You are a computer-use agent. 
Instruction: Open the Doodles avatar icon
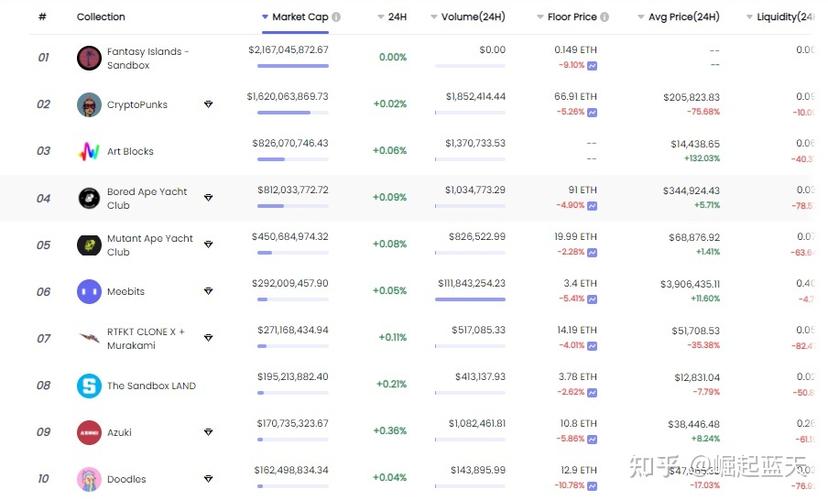coord(89,479)
